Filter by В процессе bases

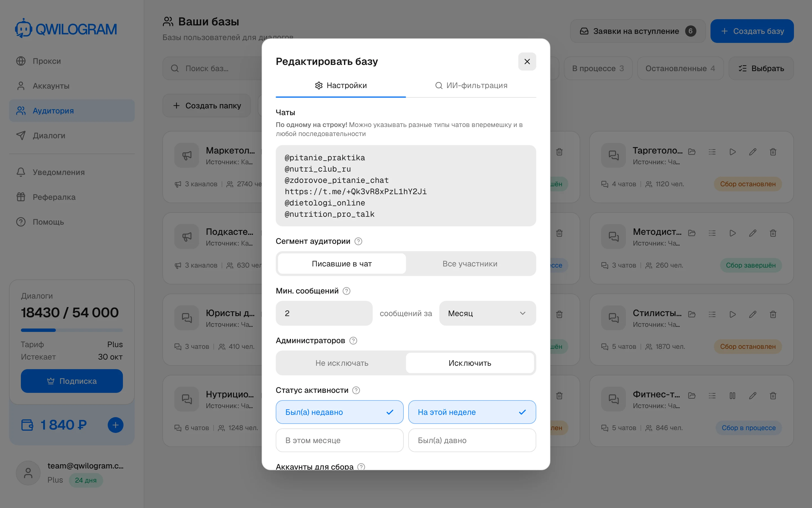pos(598,69)
